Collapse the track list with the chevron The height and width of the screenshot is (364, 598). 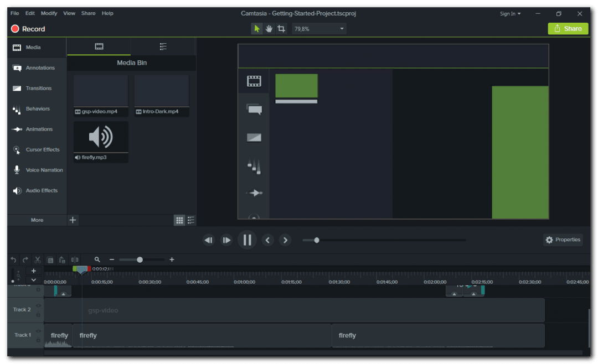pyautogui.click(x=33, y=280)
